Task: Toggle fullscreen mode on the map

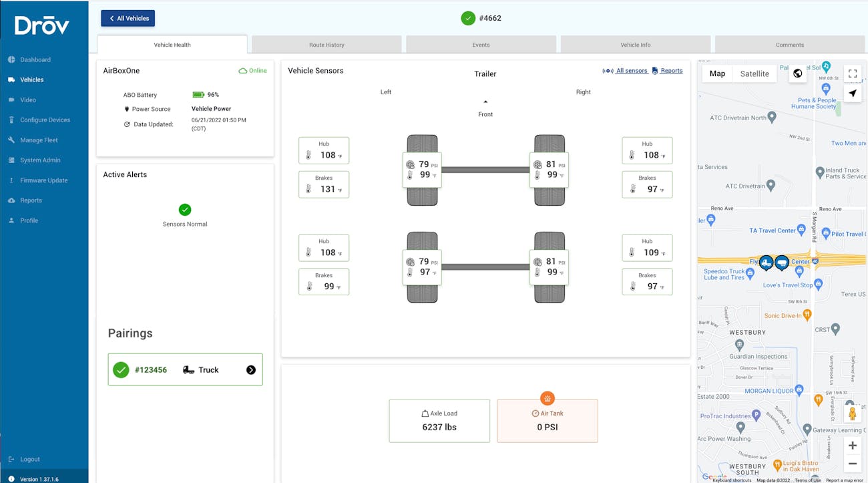Action: (x=852, y=73)
